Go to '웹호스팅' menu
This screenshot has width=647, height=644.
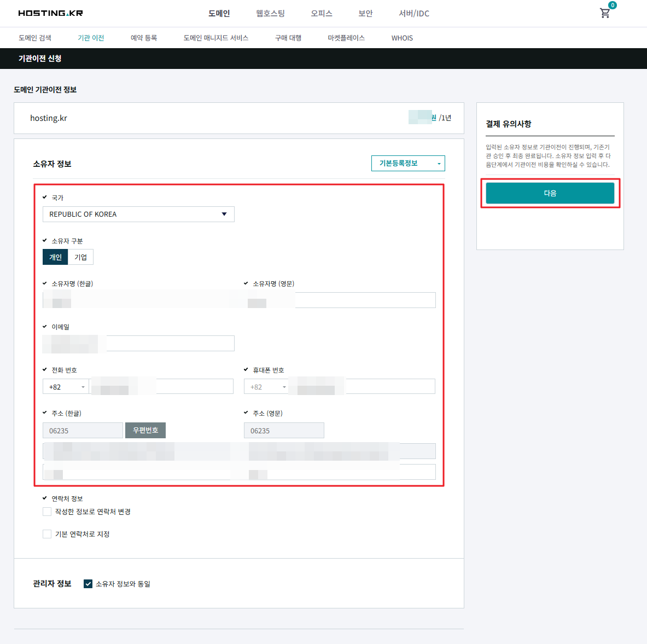[270, 14]
